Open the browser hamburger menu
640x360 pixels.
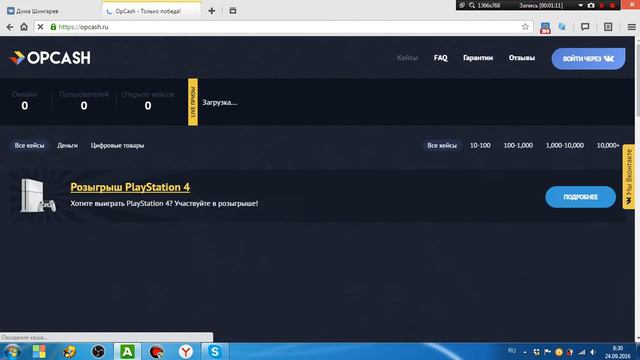[631, 27]
